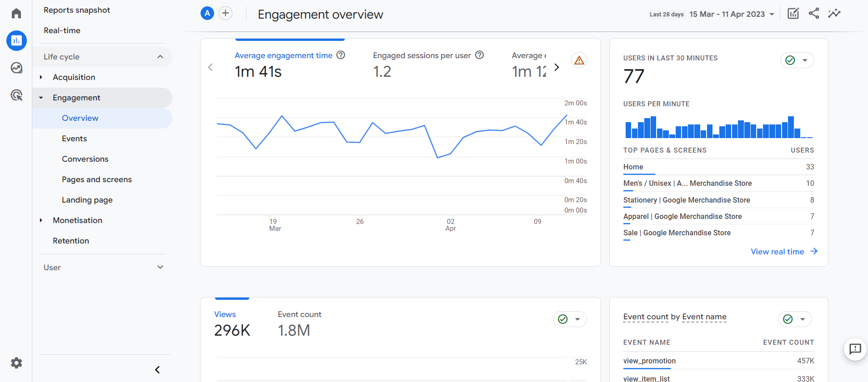This screenshot has height=382, width=868.
Task: Open the date range dropdown
Action: tap(732, 14)
